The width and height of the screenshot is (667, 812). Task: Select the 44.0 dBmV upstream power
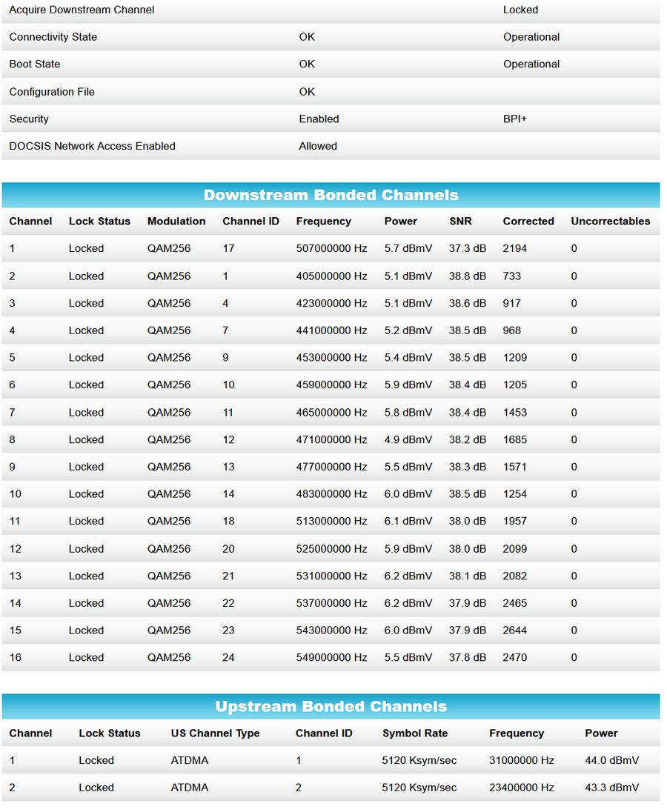tap(612, 761)
